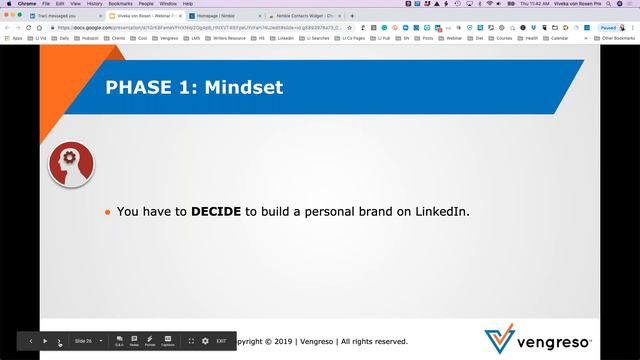640x360 pixels.
Task: Show hidden bookmarks with the chevron
Action: pos(586,38)
